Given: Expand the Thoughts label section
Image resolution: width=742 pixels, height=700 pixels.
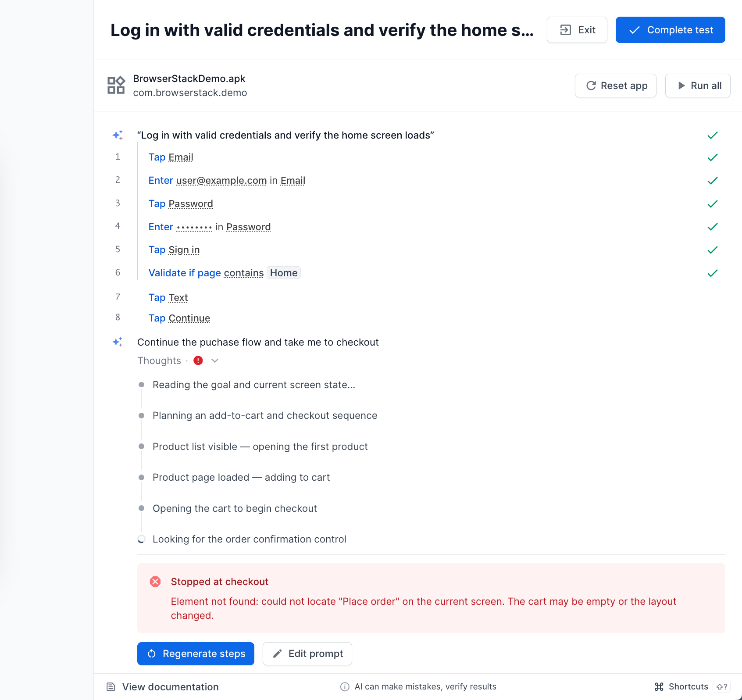Looking at the screenshot, I should [159, 361].
